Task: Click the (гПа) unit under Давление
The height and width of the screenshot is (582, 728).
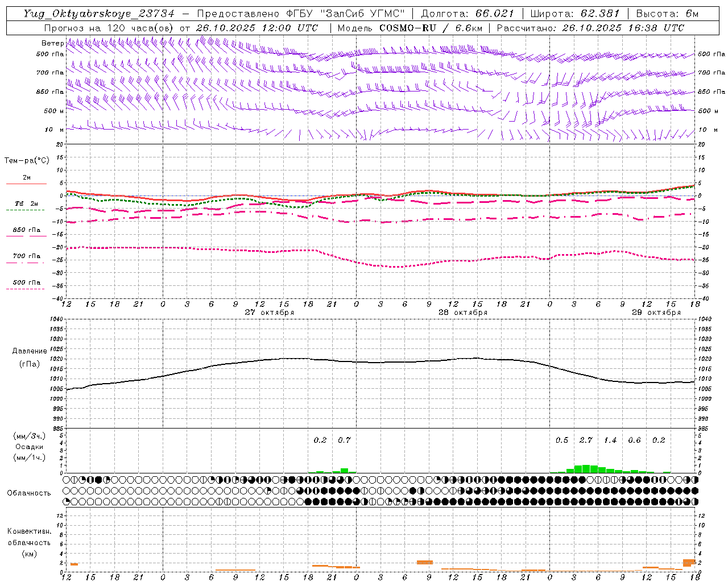Action: pyautogui.click(x=30, y=364)
